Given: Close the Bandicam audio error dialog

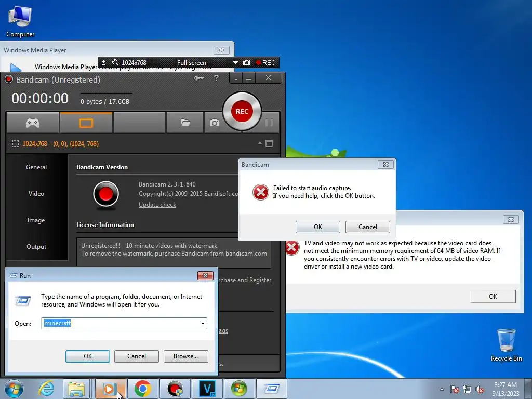Looking at the screenshot, I should (386, 165).
